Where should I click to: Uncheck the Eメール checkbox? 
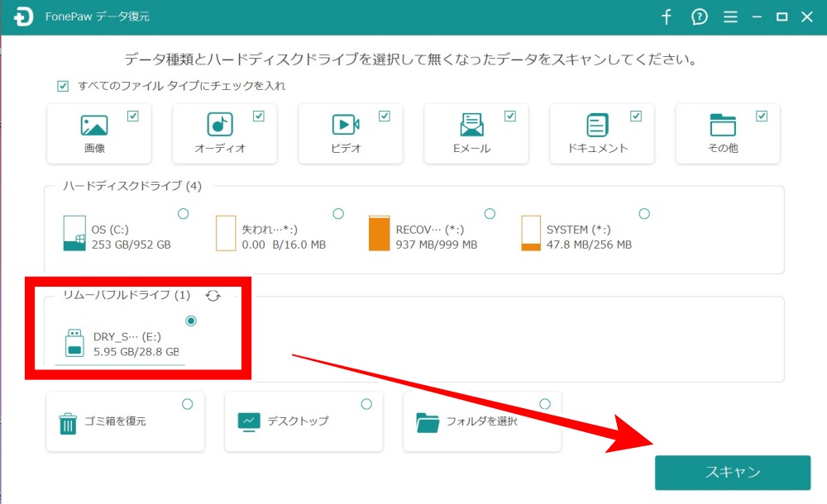pyautogui.click(x=510, y=116)
